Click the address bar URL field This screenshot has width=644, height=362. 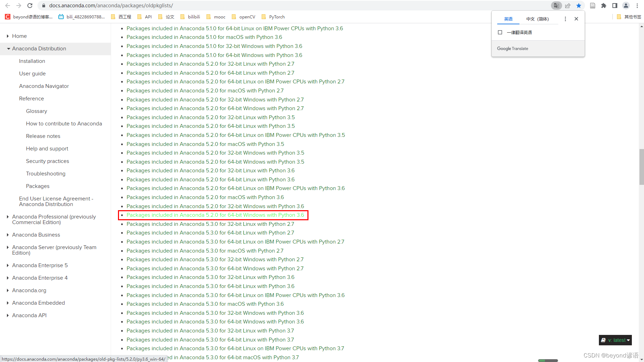point(295,6)
